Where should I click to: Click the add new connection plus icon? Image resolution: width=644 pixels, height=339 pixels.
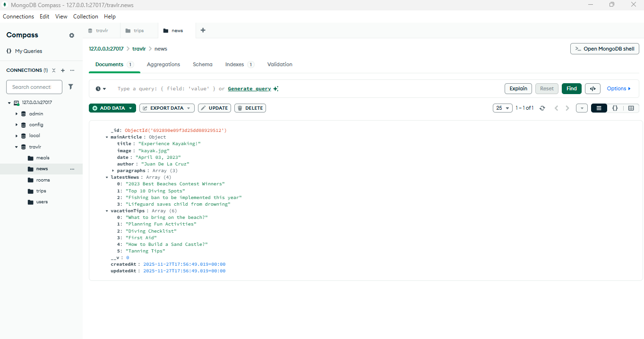63,70
